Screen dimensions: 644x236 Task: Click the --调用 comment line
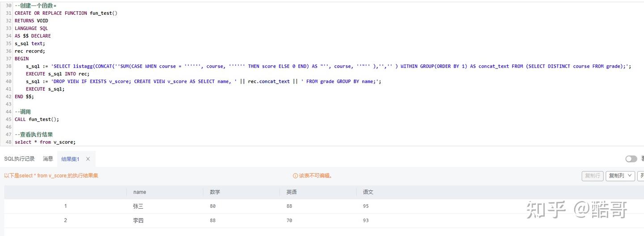(23, 112)
